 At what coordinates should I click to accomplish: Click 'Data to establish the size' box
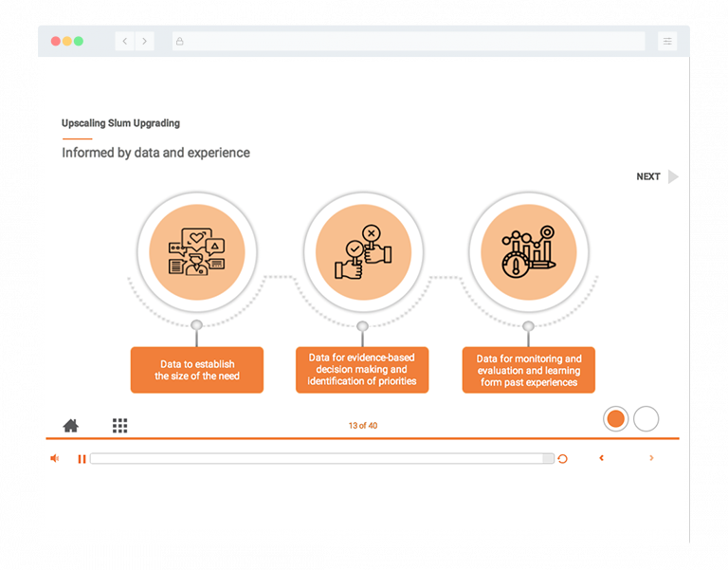coord(197,370)
